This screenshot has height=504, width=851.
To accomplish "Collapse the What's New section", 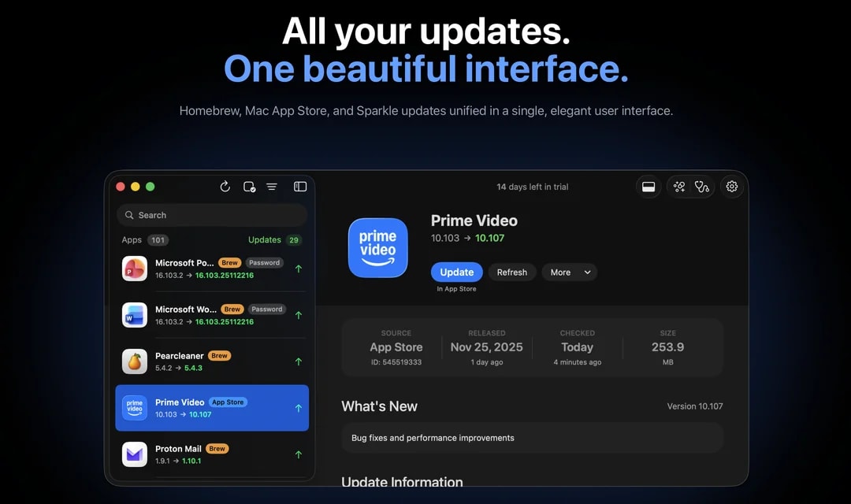I will point(379,406).
